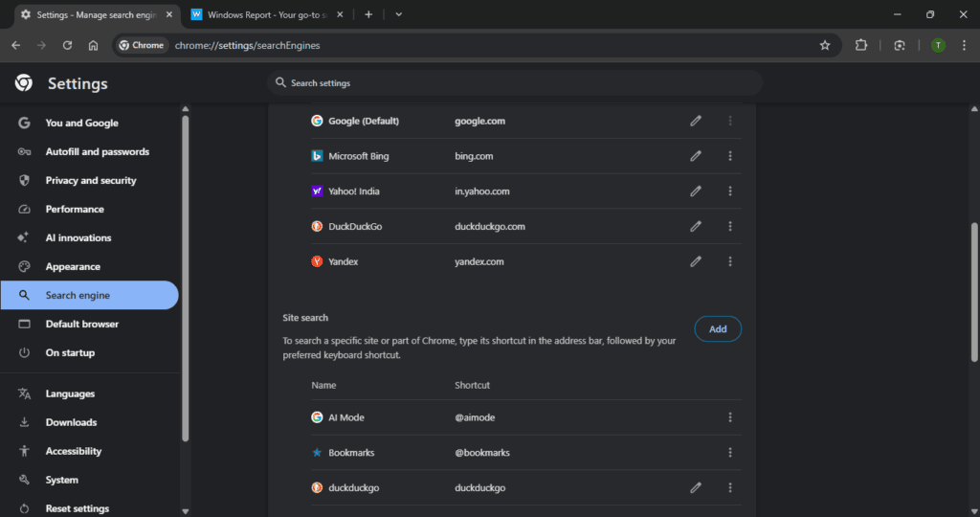Open a new tab
The image size is (980, 517).
(x=368, y=14)
